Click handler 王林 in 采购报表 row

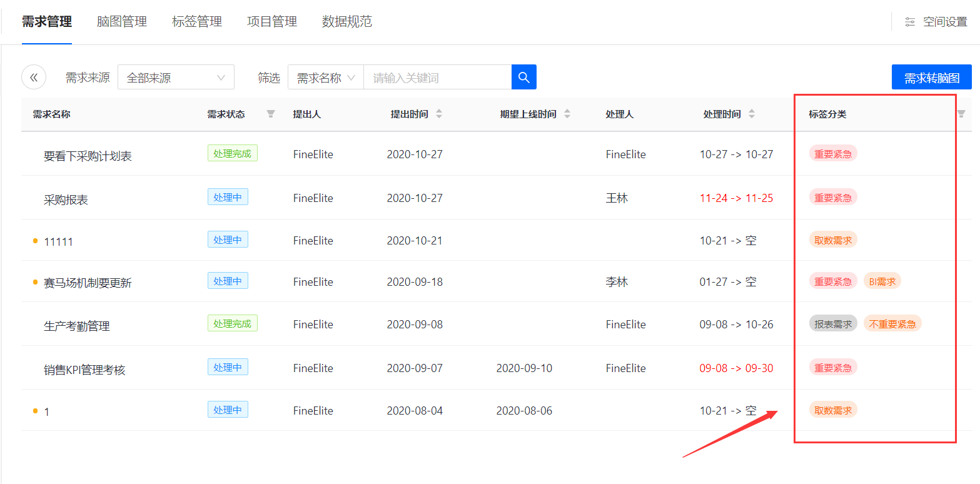[x=617, y=198]
